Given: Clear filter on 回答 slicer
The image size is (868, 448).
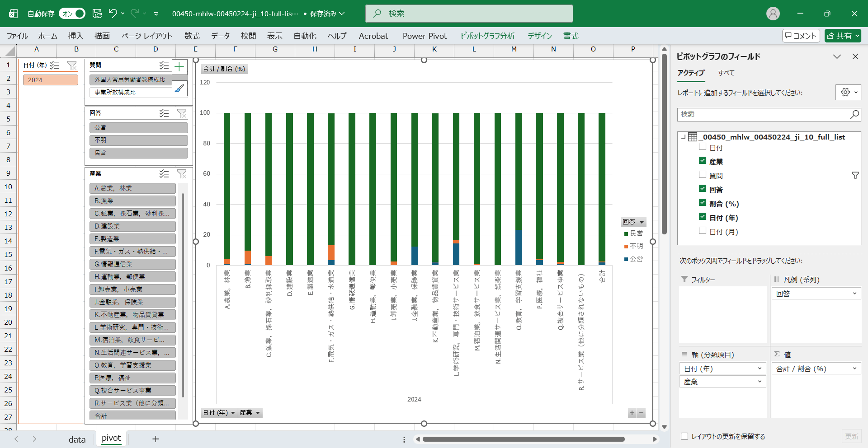Looking at the screenshot, I should 182,113.
